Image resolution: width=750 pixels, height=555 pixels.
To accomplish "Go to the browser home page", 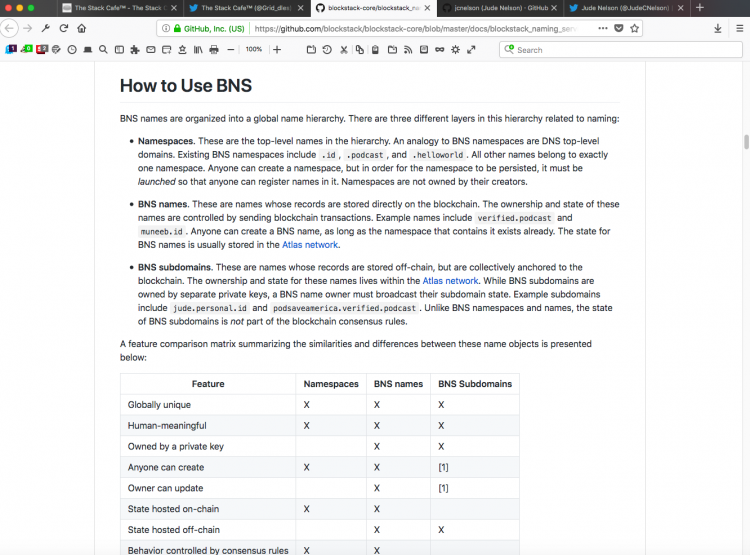I will pyautogui.click(x=82, y=29).
